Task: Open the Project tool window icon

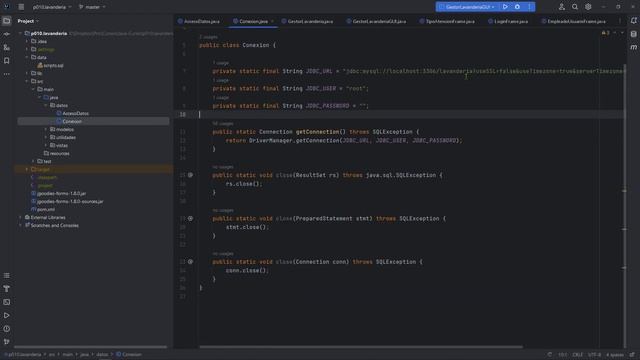Action: click(x=7, y=21)
